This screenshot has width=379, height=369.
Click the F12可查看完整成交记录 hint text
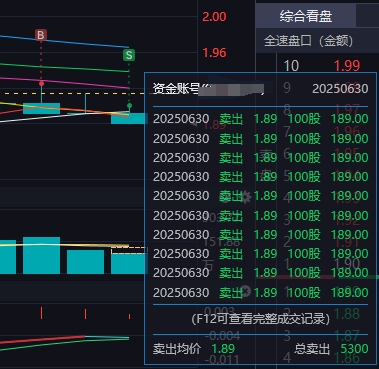pos(260,319)
